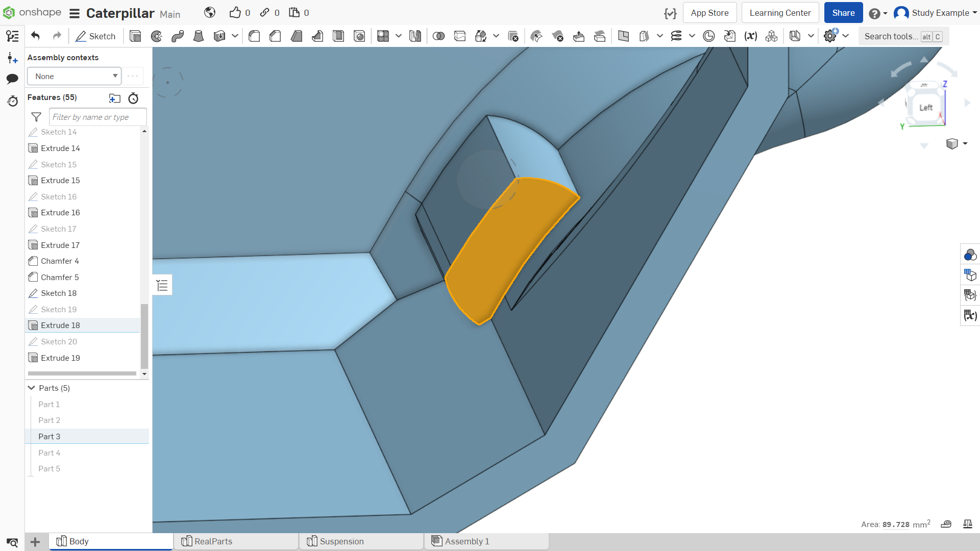Select the Fillet tool icon

point(254,36)
